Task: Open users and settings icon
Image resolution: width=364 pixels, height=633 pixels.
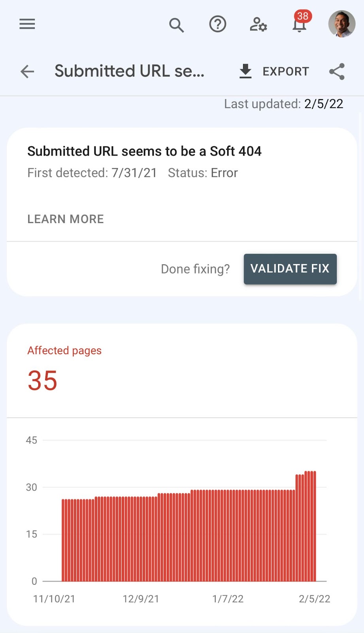Action: pyautogui.click(x=258, y=25)
